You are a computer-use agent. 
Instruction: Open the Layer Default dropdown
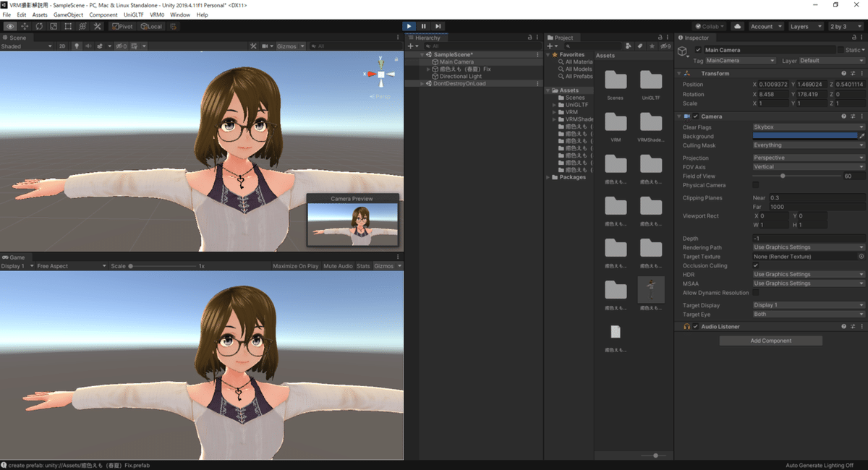pos(831,61)
